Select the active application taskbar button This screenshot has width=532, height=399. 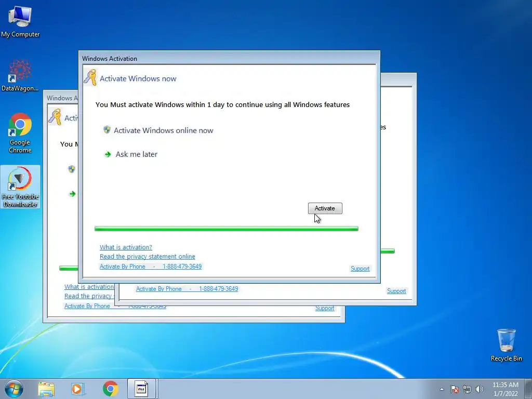pos(141,389)
